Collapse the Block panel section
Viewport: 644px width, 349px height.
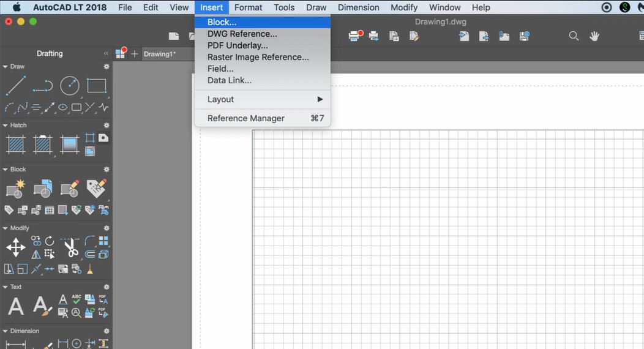6,169
